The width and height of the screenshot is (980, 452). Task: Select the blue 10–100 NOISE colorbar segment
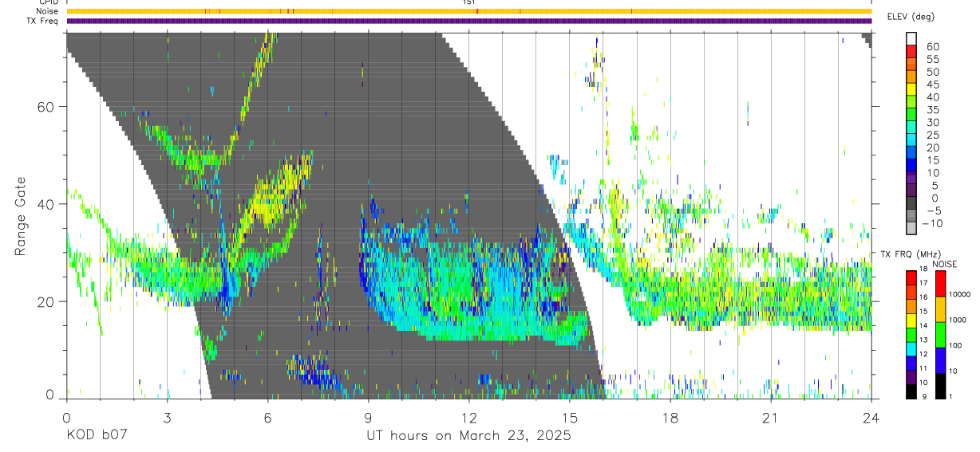(x=941, y=360)
